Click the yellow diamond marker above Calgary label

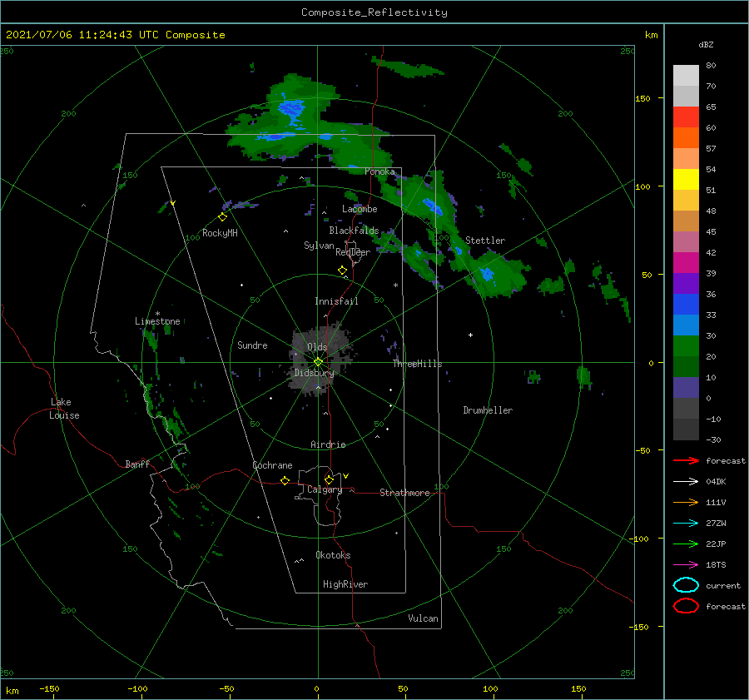coord(329,479)
